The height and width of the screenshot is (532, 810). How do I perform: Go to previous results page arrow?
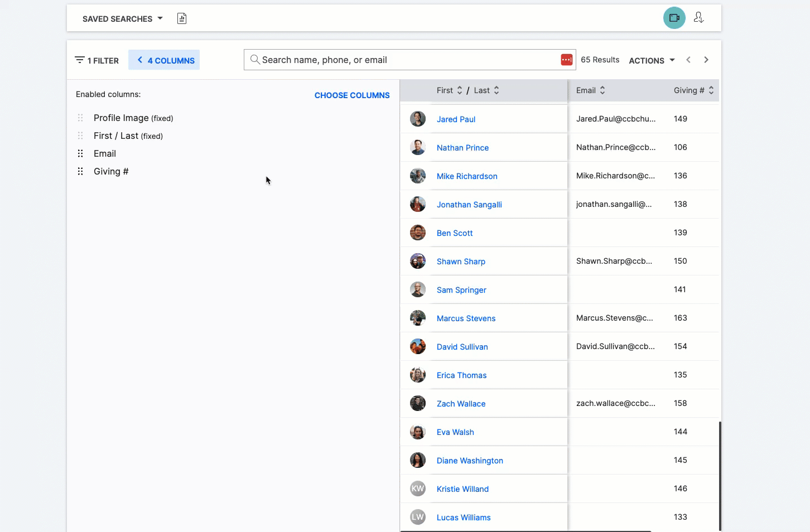pyautogui.click(x=688, y=60)
